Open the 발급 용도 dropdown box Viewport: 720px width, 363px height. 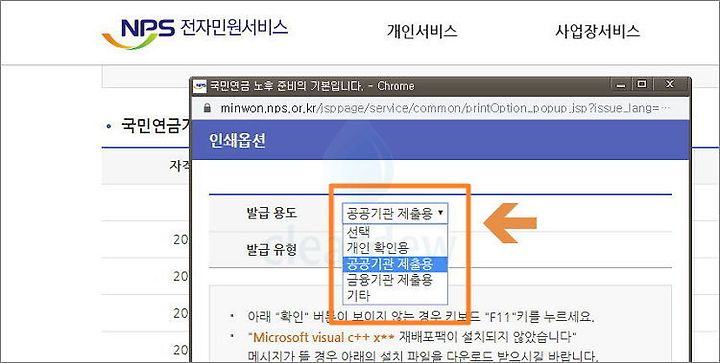tap(395, 213)
